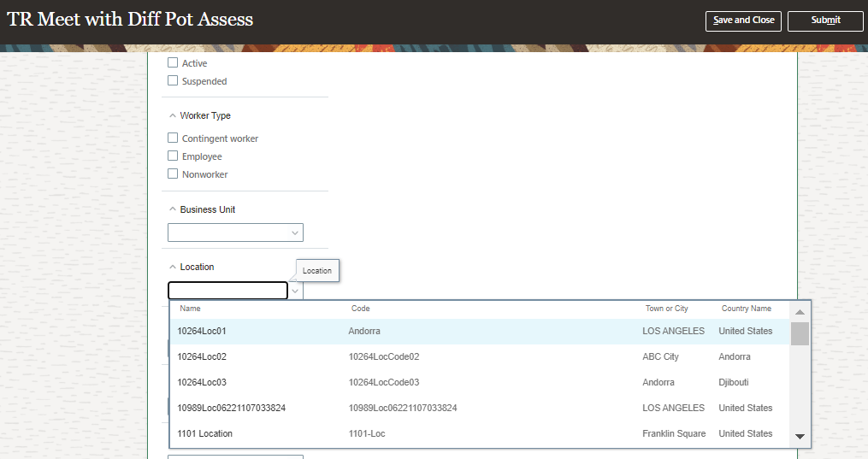The width and height of the screenshot is (868, 459).
Task: Choose the 1101 Location row
Action: (480, 433)
